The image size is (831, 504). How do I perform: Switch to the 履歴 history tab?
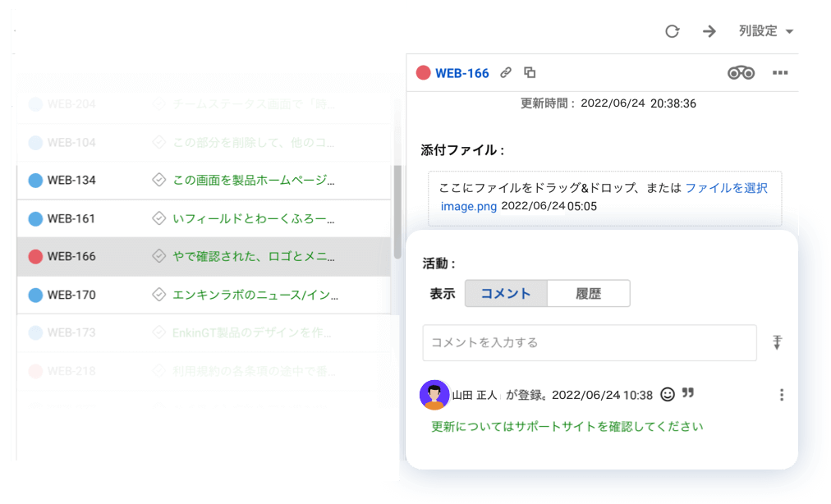tap(588, 294)
